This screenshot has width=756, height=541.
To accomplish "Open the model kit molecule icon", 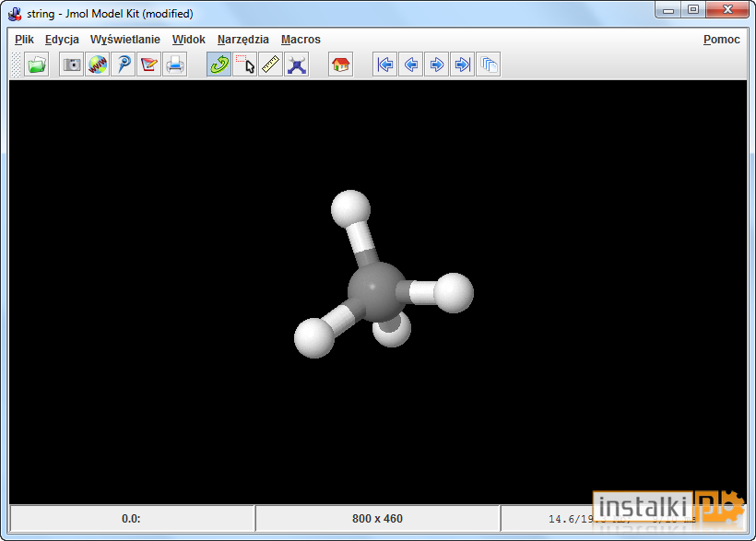I will click(297, 65).
